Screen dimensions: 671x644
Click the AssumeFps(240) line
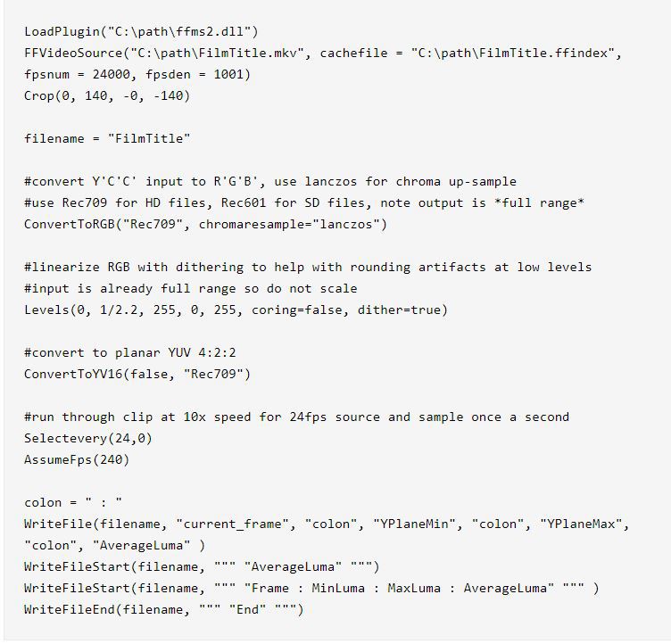(77, 459)
